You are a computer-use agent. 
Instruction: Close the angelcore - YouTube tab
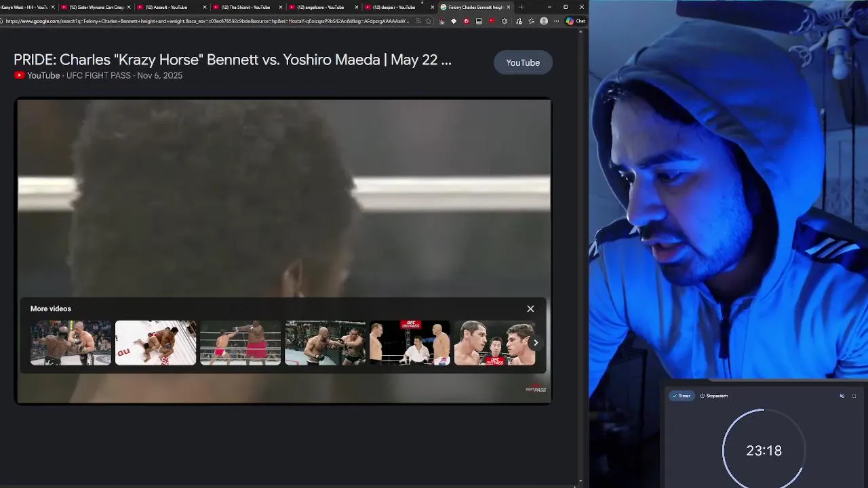(x=357, y=7)
